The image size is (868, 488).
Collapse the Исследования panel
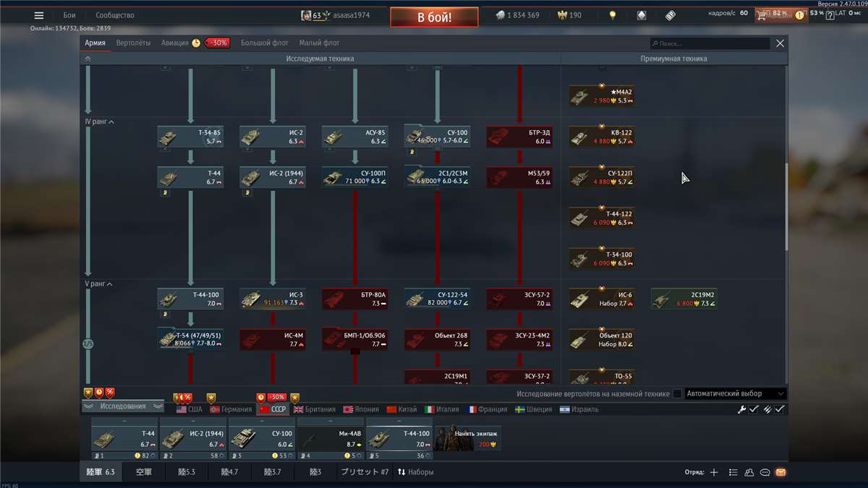point(123,406)
